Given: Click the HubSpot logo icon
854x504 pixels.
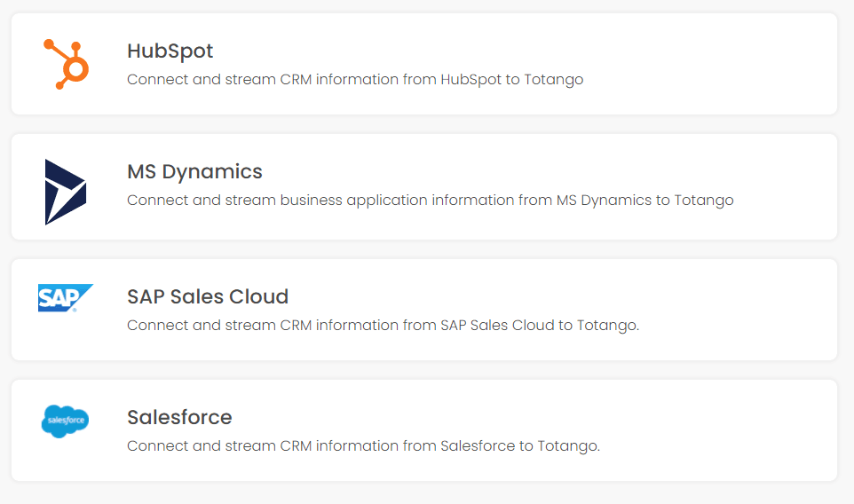Looking at the screenshot, I should click(66, 64).
